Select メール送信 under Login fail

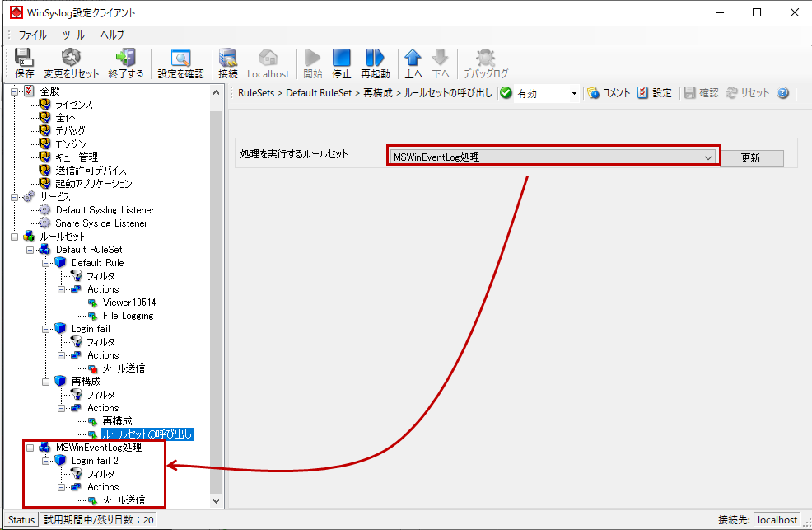124,368
